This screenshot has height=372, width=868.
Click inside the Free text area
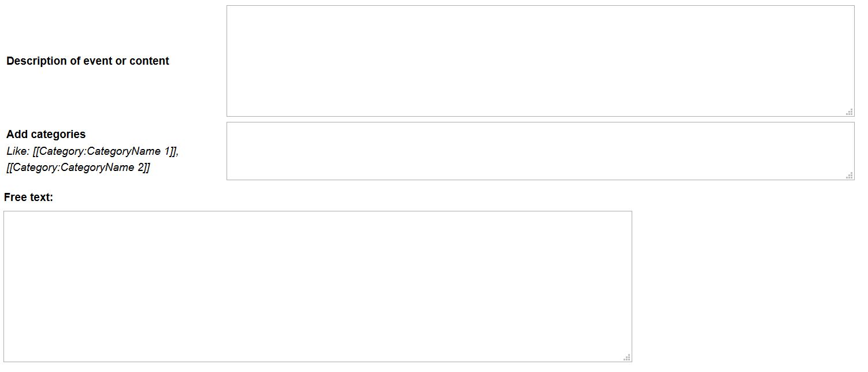click(x=317, y=286)
